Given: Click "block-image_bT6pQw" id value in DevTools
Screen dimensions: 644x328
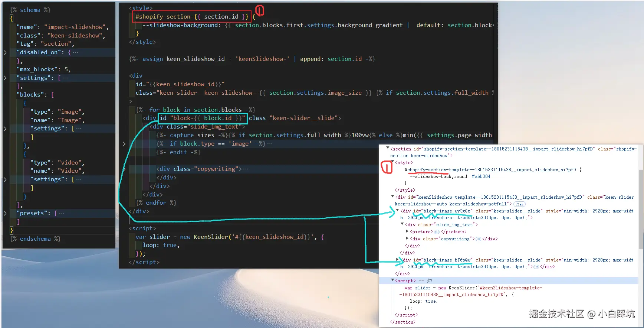Looking at the screenshot, I should tap(447, 260).
